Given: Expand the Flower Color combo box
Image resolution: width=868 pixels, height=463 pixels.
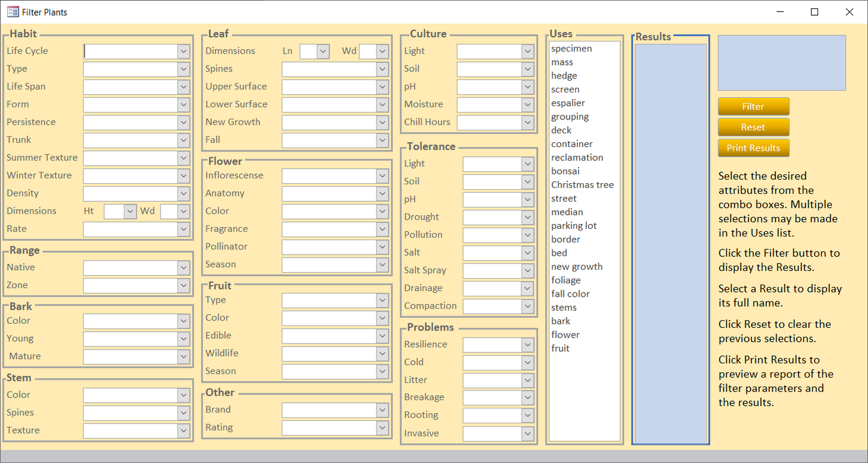Looking at the screenshot, I should coord(383,211).
